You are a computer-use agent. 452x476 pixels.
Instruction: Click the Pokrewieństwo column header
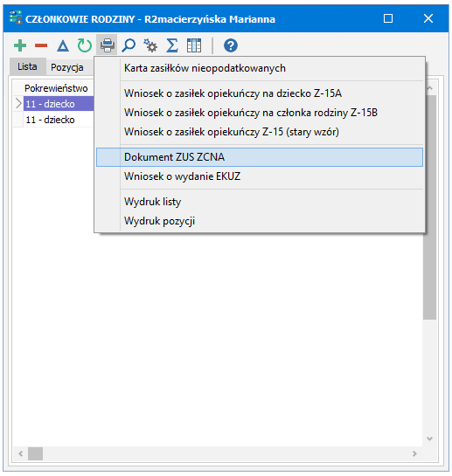pyautogui.click(x=56, y=88)
